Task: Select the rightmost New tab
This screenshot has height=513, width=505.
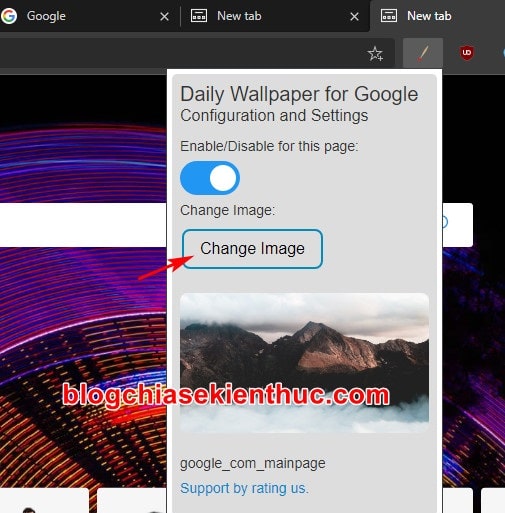Action: (x=437, y=16)
